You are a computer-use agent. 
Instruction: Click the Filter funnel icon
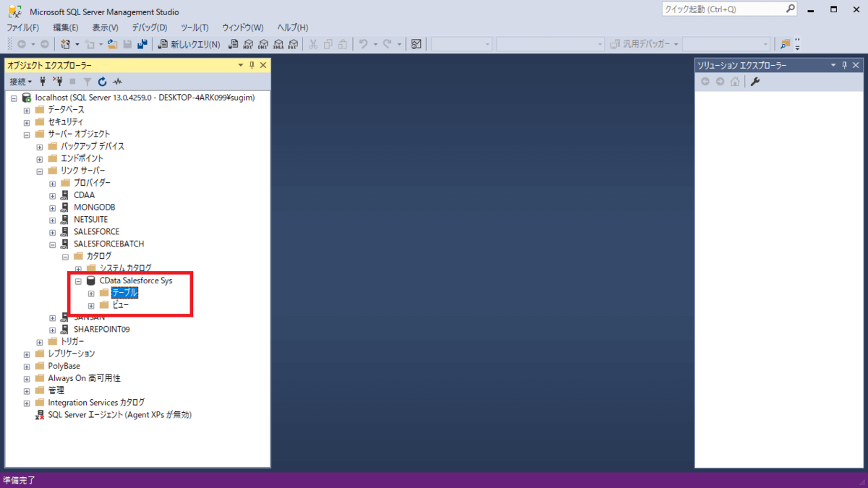88,82
